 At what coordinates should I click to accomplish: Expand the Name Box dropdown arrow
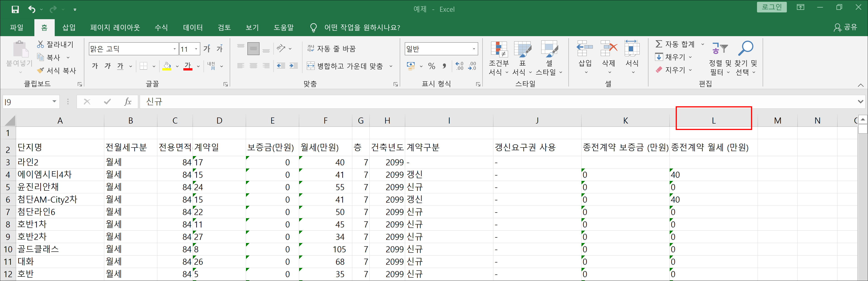[54, 102]
